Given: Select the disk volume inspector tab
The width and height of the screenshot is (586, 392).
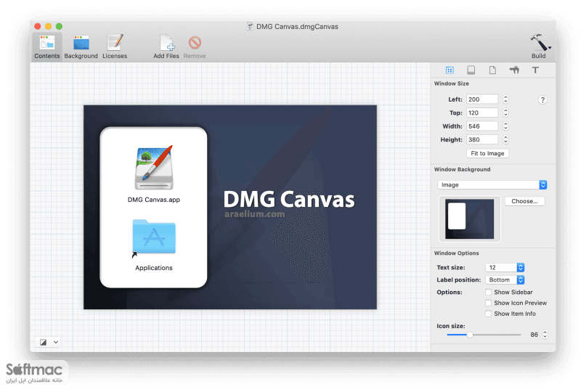Looking at the screenshot, I should (471, 70).
